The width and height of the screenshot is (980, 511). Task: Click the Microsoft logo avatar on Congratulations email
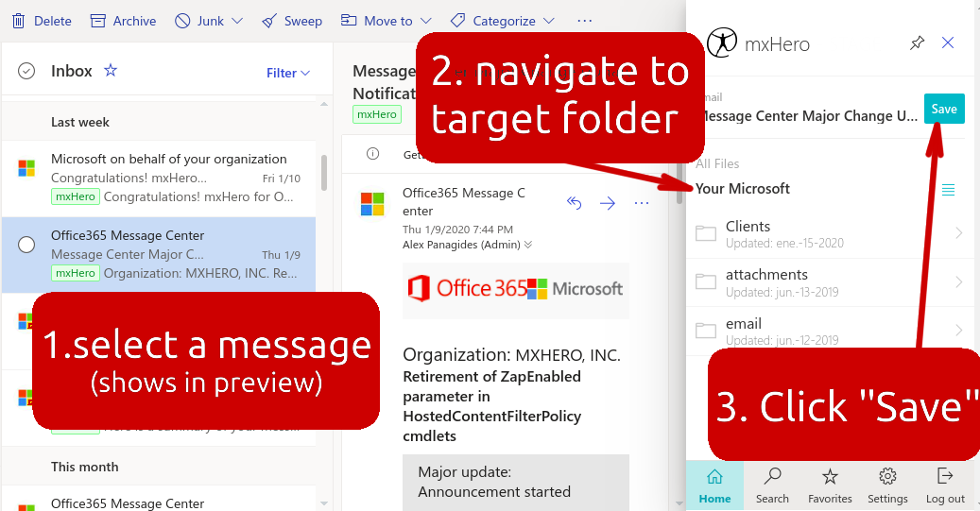click(x=26, y=168)
